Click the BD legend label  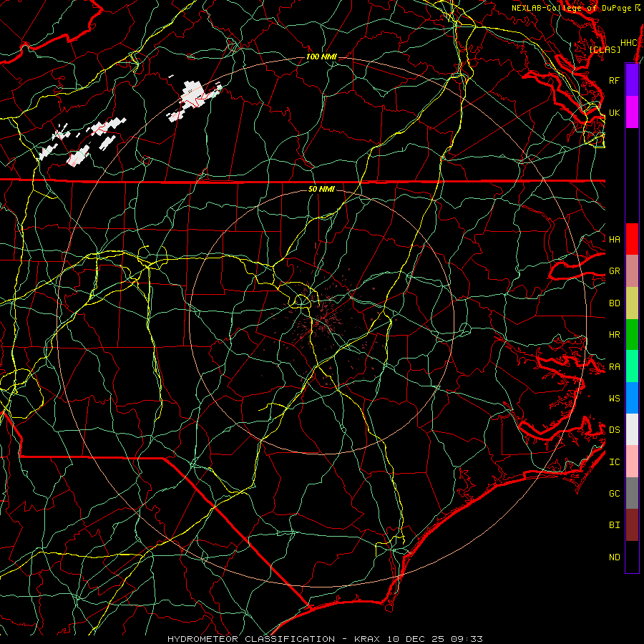(615, 303)
